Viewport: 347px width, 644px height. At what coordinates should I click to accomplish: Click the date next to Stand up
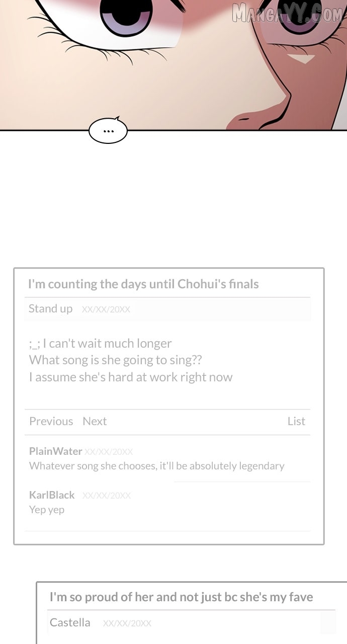106,309
